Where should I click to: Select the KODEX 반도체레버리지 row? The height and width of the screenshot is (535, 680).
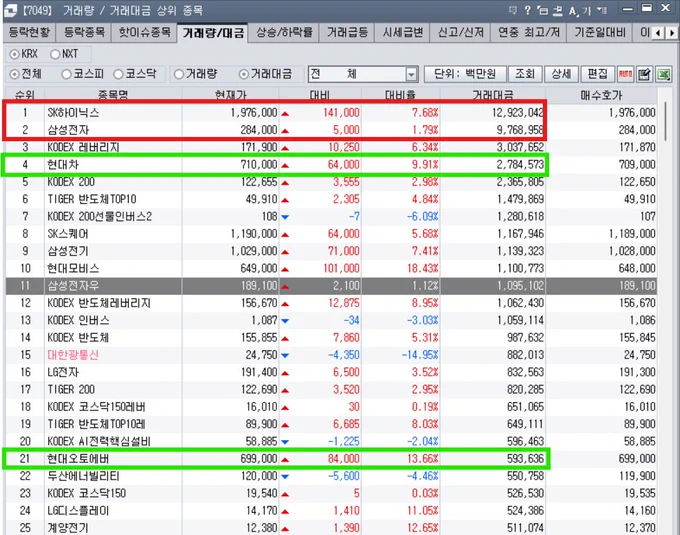[x=331, y=303]
